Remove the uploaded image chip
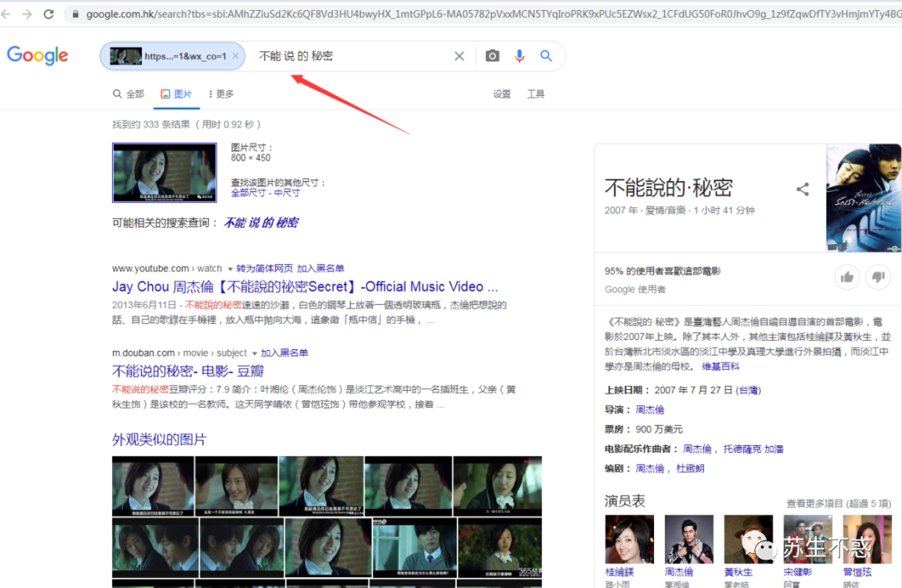This screenshot has height=588, width=902. [236, 56]
